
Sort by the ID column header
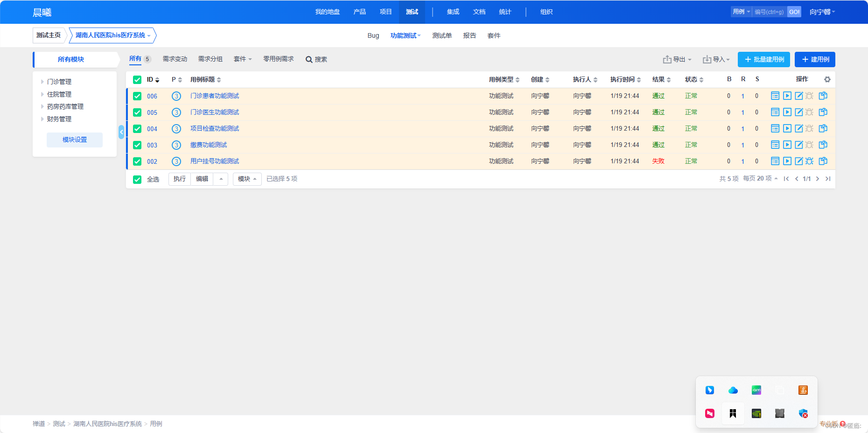[153, 80]
